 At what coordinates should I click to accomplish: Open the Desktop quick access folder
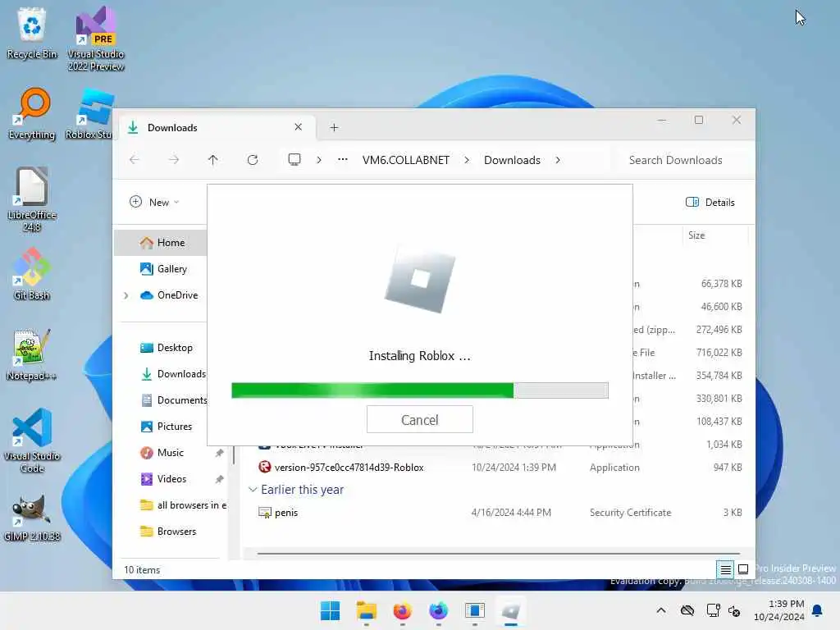166,348
